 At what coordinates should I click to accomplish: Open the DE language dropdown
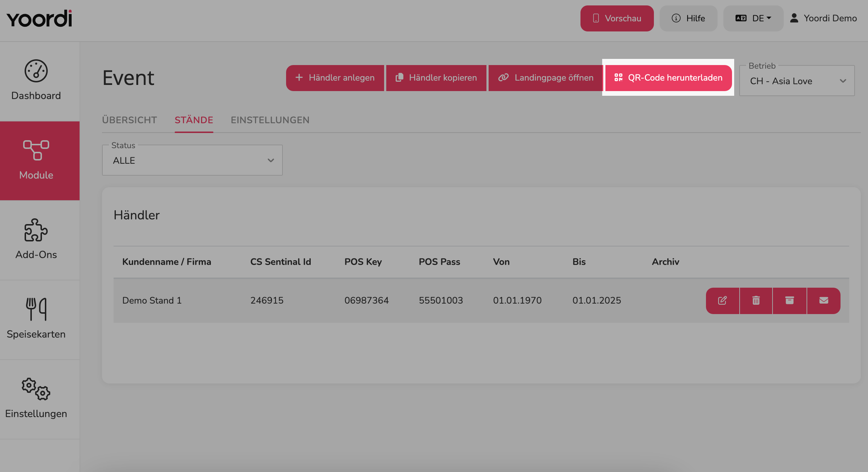coord(753,18)
